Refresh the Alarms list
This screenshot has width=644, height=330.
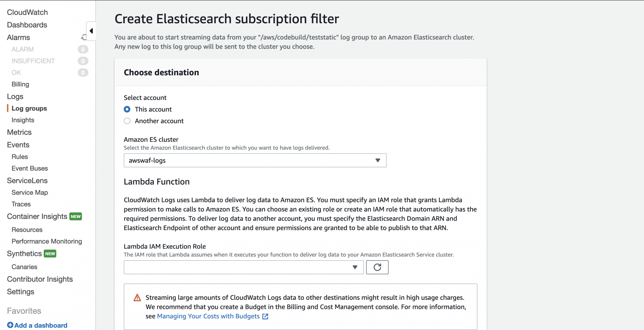tap(83, 37)
